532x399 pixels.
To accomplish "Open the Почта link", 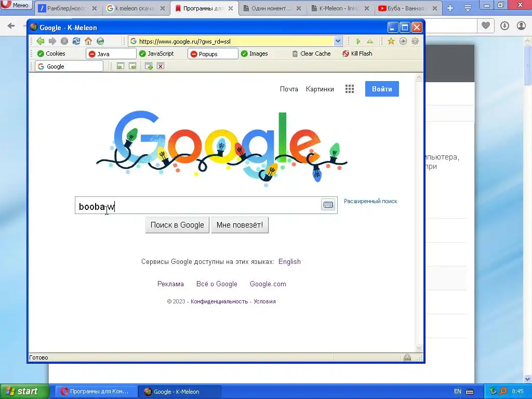I will click(289, 89).
